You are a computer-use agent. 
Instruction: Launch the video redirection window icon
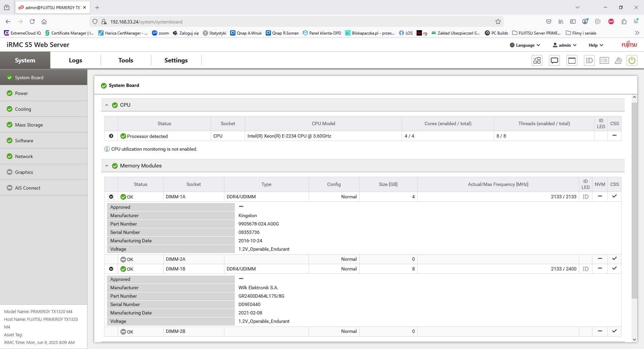(572, 60)
